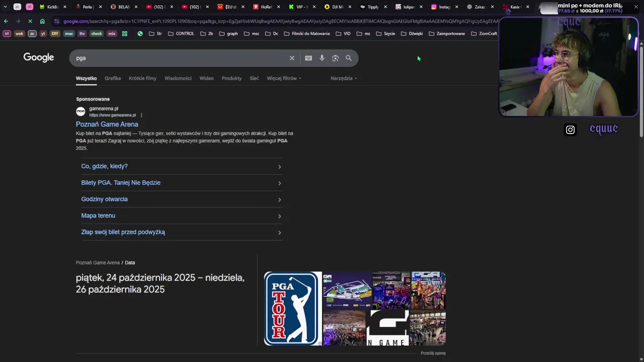Click inside the Google search field with 'pga'

(x=181, y=58)
